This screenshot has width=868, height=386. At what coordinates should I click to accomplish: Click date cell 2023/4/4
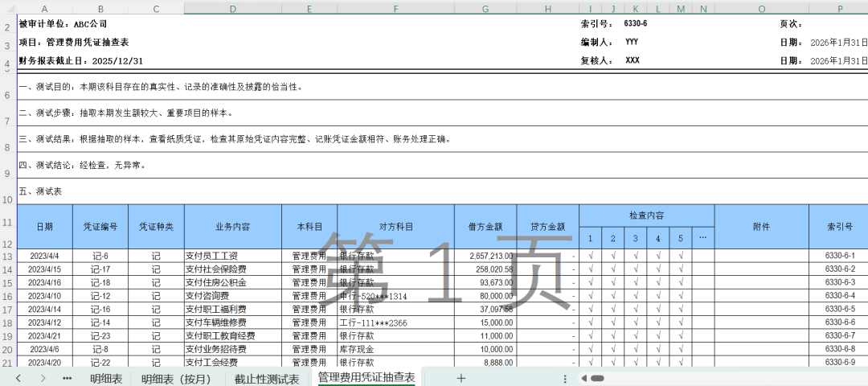45,256
